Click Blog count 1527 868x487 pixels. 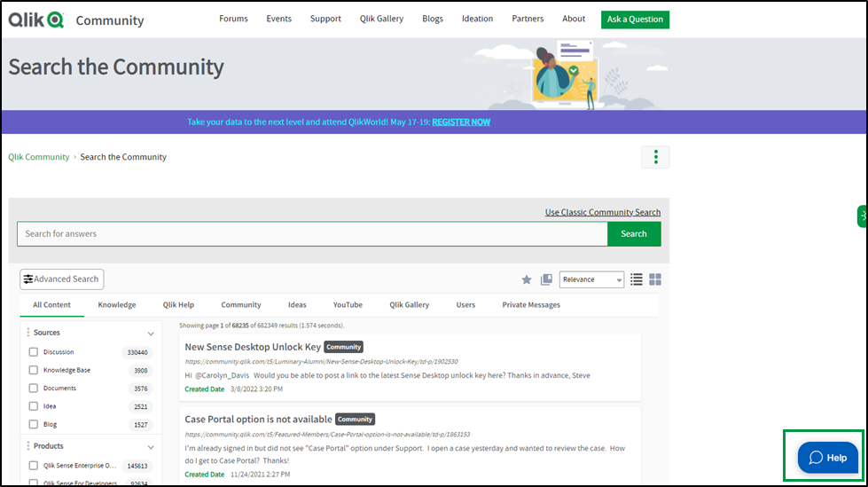pyautogui.click(x=141, y=425)
